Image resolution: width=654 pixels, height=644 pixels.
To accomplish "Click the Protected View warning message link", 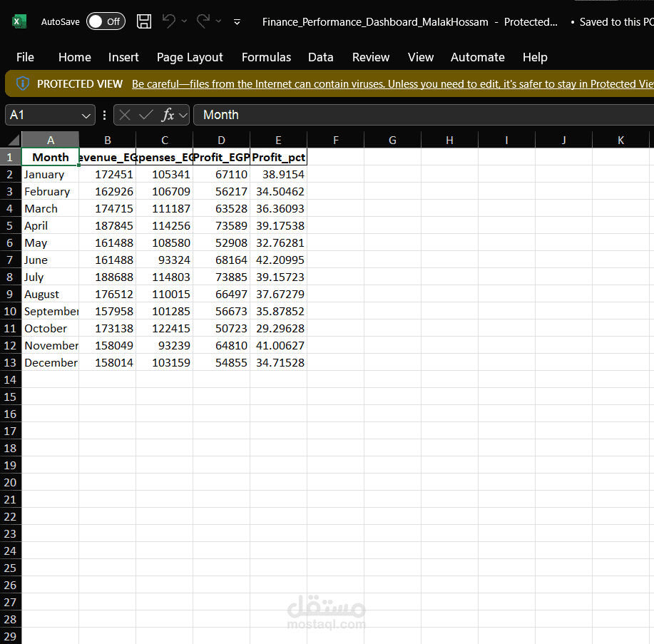I will 392,84.
